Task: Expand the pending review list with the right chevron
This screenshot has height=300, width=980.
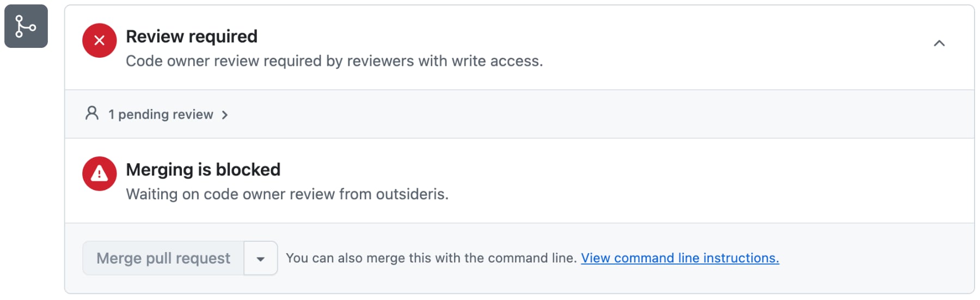Action: pyautogui.click(x=225, y=115)
